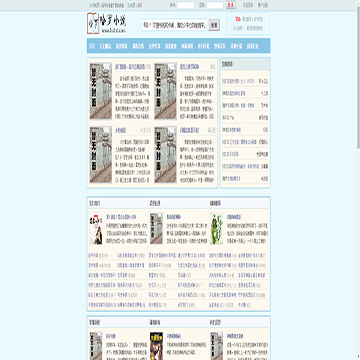This screenshot has width=360, height=360.
Task: Click the red-text login button
Action: point(231,5)
